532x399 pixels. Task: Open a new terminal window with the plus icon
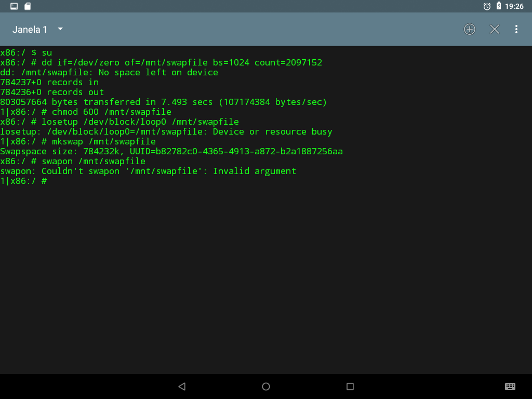point(469,29)
